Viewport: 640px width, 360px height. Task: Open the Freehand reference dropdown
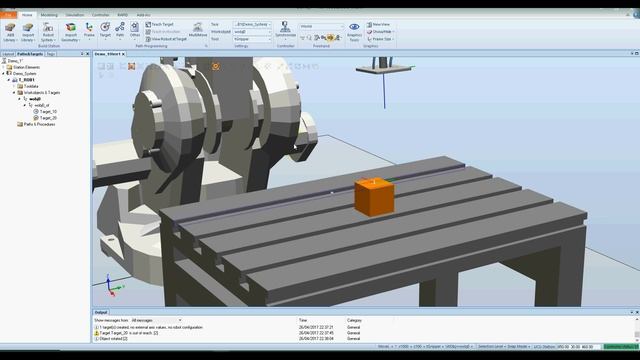322,27
